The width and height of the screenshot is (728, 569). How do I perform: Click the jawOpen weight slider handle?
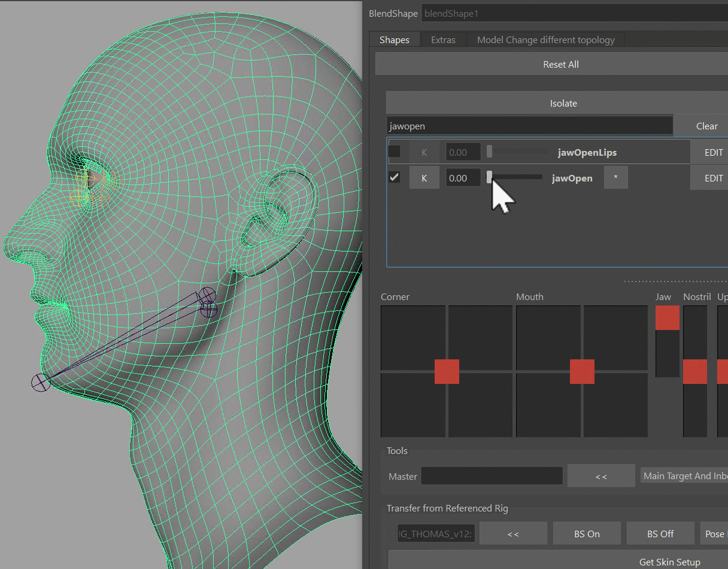(x=489, y=177)
